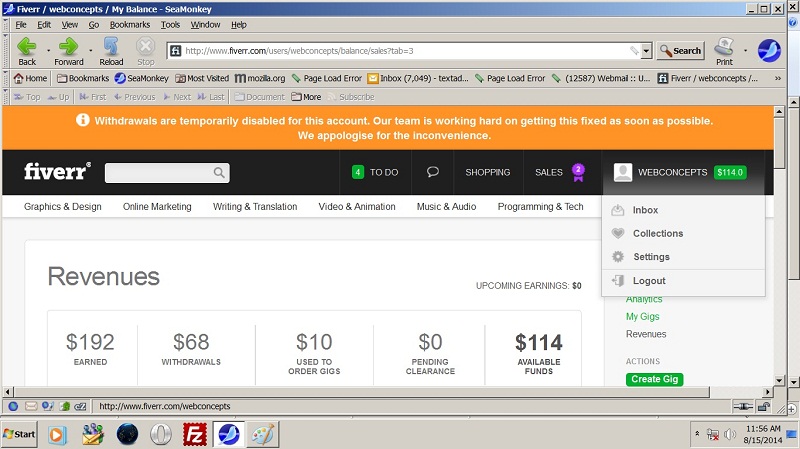Click the Forward navigation arrow
This screenshot has height=449, width=800.
point(69,51)
